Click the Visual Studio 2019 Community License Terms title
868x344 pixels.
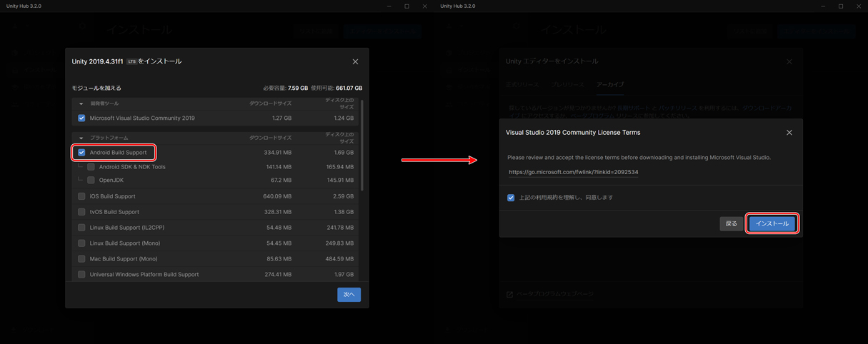click(x=573, y=133)
